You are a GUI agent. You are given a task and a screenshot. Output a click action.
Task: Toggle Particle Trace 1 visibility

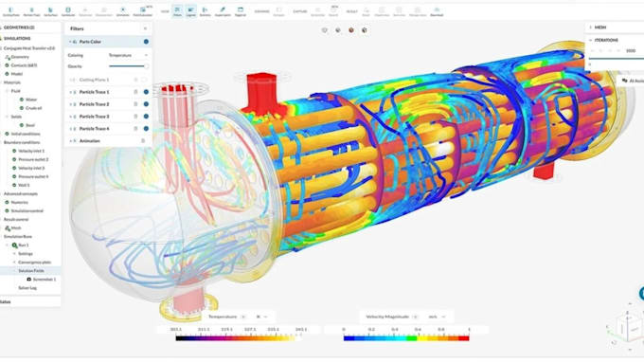[x=146, y=92]
